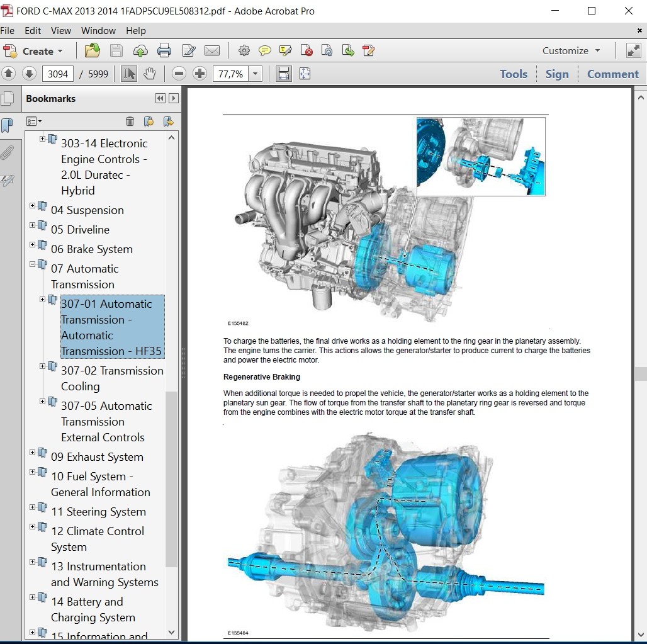Send file by email envelope icon
The width and height of the screenshot is (647, 644).
[212, 51]
